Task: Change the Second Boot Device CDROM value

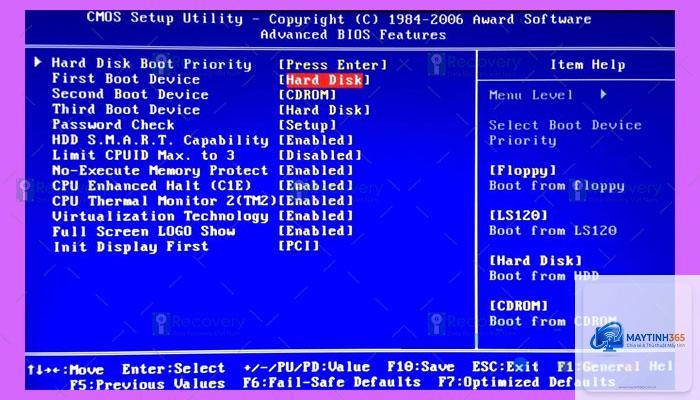Action: 307,95
